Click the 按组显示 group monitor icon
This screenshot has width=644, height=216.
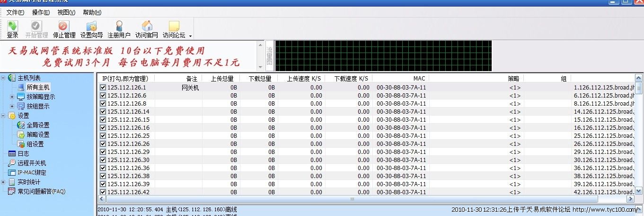pyautogui.click(x=21, y=106)
